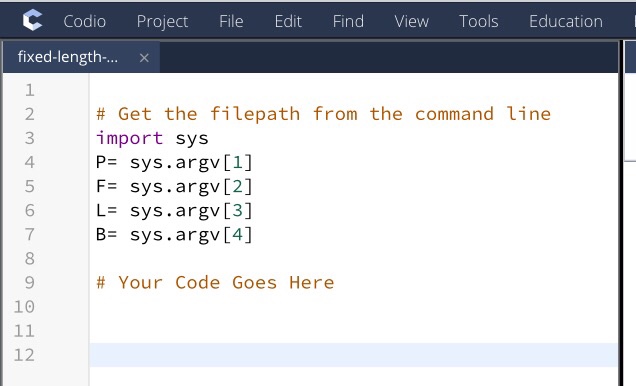Place cursor after sys.argv[4] line
636x386 pixels.
tap(254, 235)
